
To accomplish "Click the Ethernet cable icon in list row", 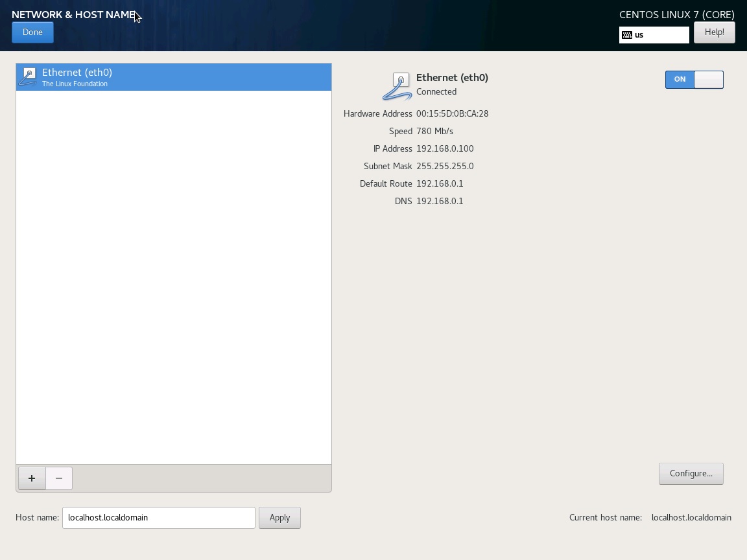I will click(28, 77).
